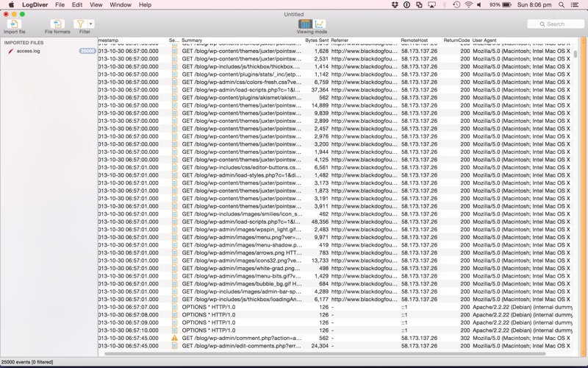Click the 24,304 bytes sent cell
This screenshot has height=368, width=588.
tap(320, 346)
